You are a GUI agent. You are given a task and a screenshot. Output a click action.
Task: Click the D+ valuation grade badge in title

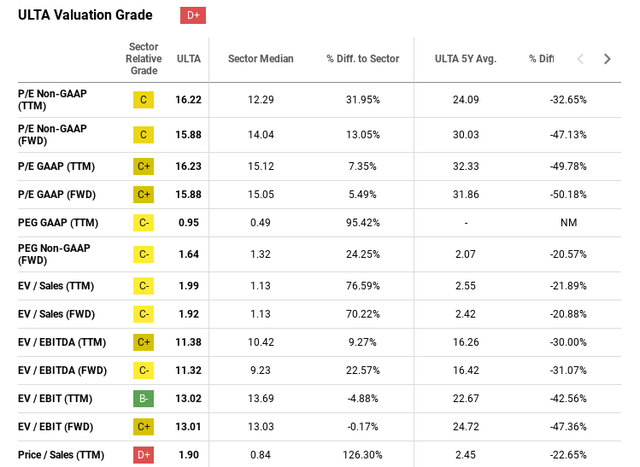point(192,15)
